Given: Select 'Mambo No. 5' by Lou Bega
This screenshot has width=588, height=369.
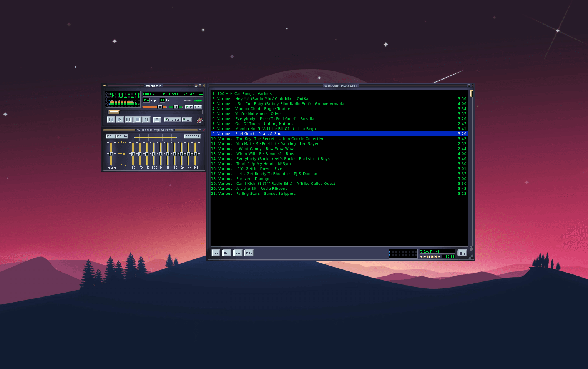Looking at the screenshot, I should click(339, 129).
